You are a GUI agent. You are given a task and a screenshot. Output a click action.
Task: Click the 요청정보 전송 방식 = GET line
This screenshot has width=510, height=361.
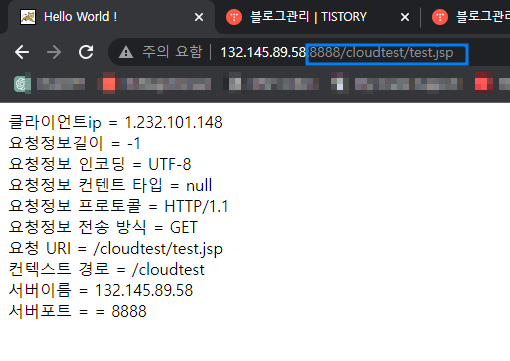[x=103, y=227]
